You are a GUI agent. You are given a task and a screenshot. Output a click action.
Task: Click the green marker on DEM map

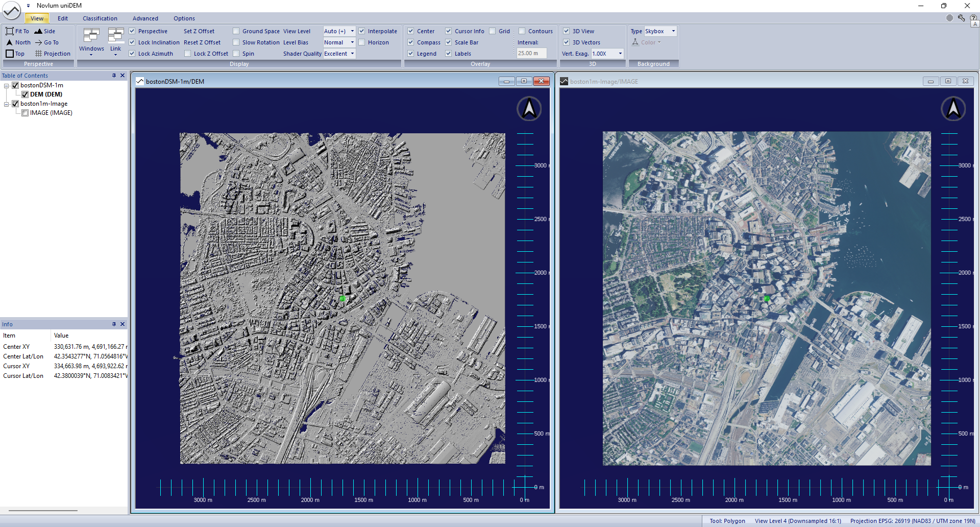(x=342, y=298)
